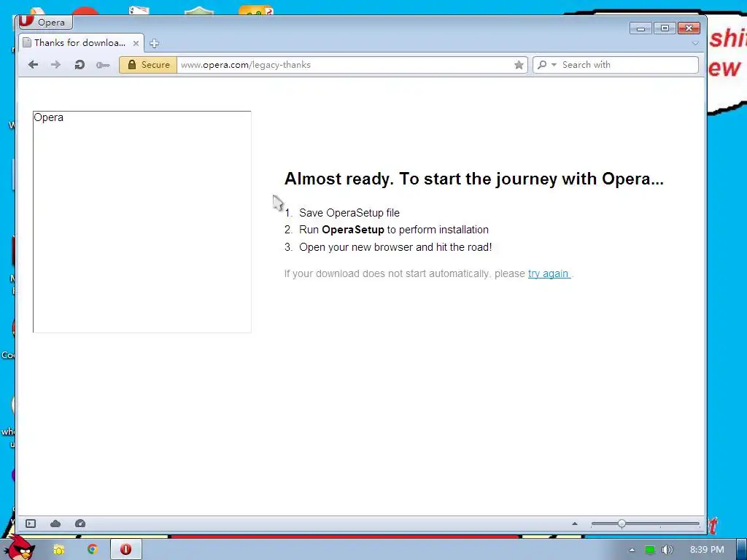Click the password manager key icon
Image resolution: width=747 pixels, height=560 pixels.
pyautogui.click(x=102, y=65)
